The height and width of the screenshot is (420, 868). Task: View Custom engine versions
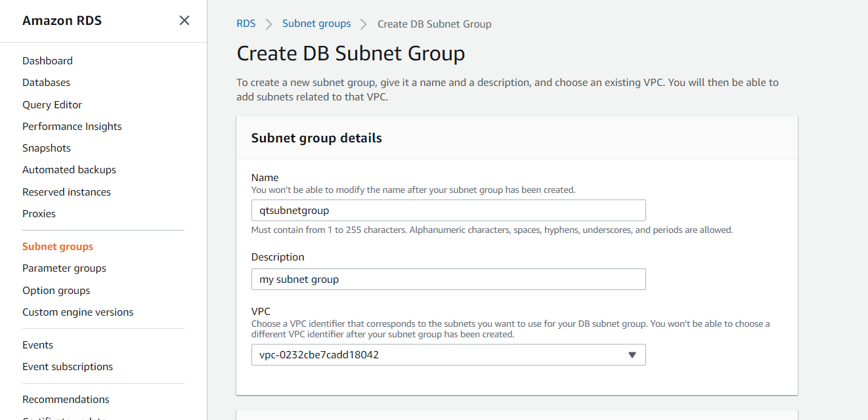[77, 312]
